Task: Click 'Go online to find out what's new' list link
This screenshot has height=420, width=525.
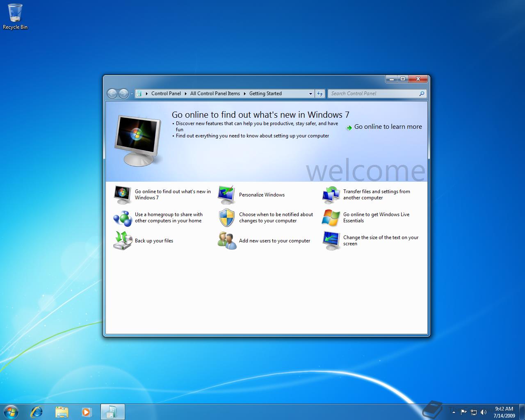Action: (173, 194)
